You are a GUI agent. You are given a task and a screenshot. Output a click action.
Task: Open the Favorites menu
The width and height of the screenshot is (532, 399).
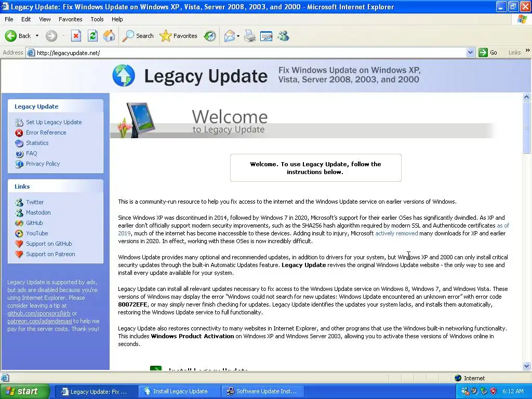[x=70, y=19]
